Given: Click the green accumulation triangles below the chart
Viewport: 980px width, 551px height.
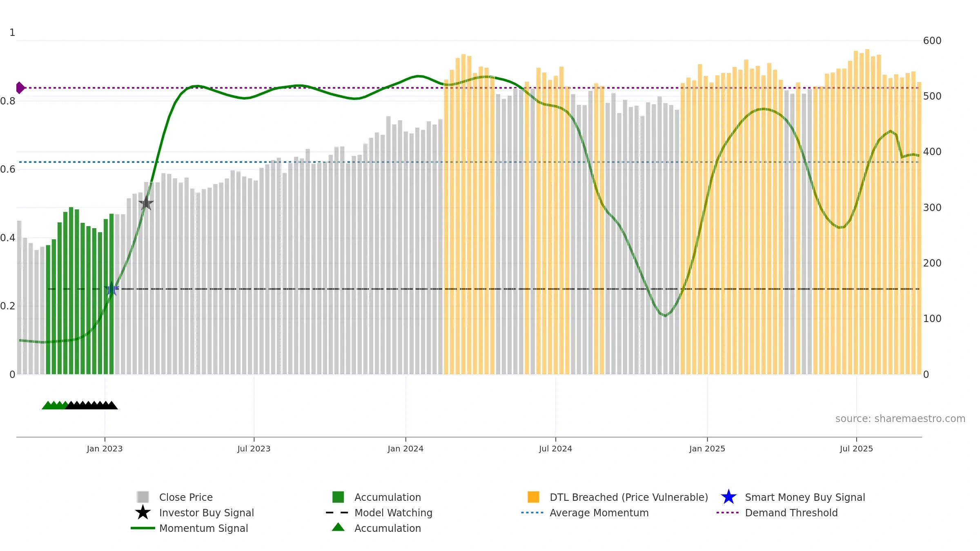Looking at the screenshot, I should tap(54, 405).
